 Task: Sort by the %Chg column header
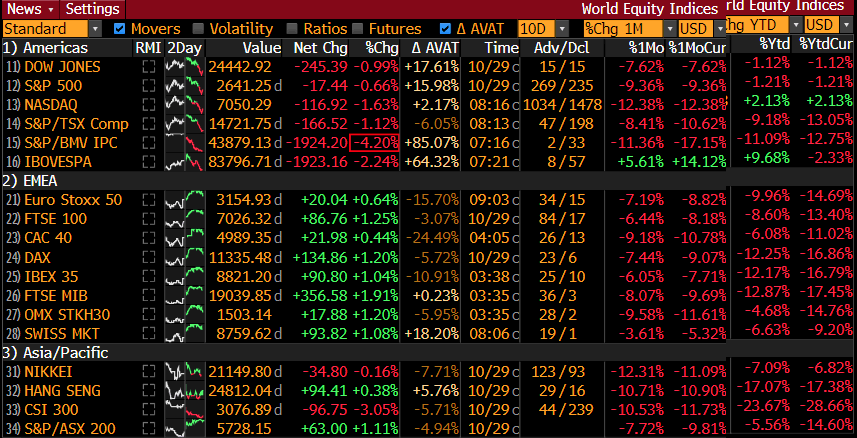pos(382,48)
